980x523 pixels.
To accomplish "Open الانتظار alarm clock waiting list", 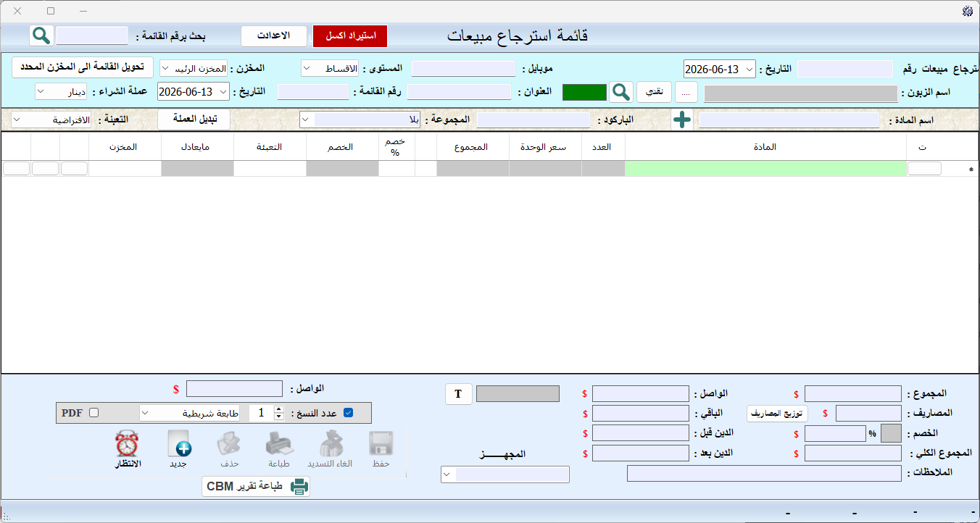I will click(x=128, y=449).
